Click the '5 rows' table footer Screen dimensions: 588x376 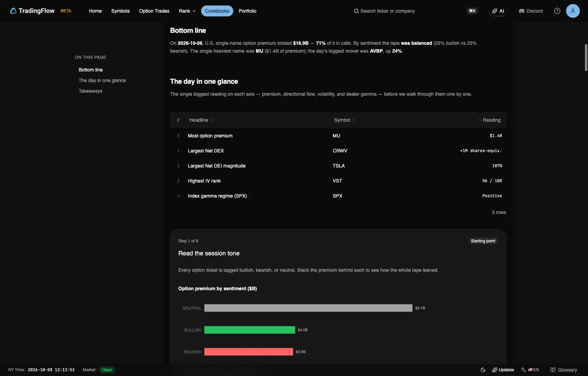coord(499,212)
